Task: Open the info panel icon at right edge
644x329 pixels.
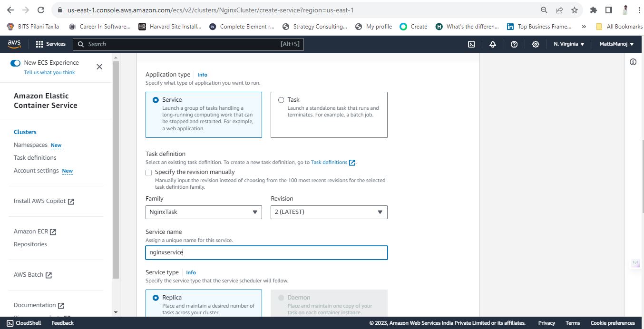Action: pyautogui.click(x=633, y=62)
